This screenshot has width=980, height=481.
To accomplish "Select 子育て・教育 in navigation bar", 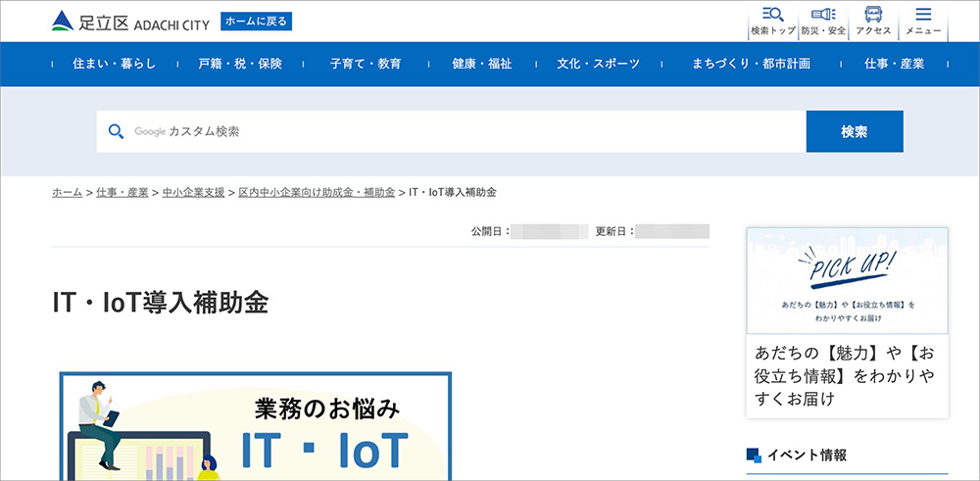I will tap(366, 64).
